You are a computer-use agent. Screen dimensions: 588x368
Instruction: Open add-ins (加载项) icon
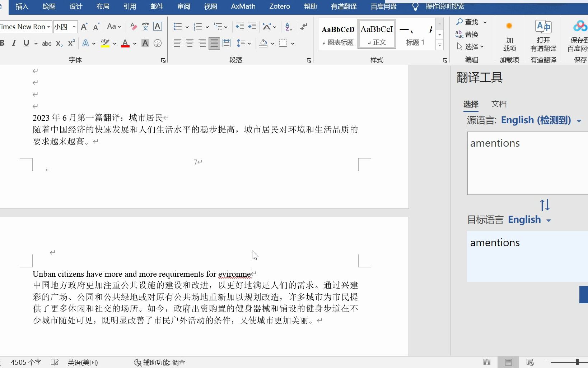509,36
